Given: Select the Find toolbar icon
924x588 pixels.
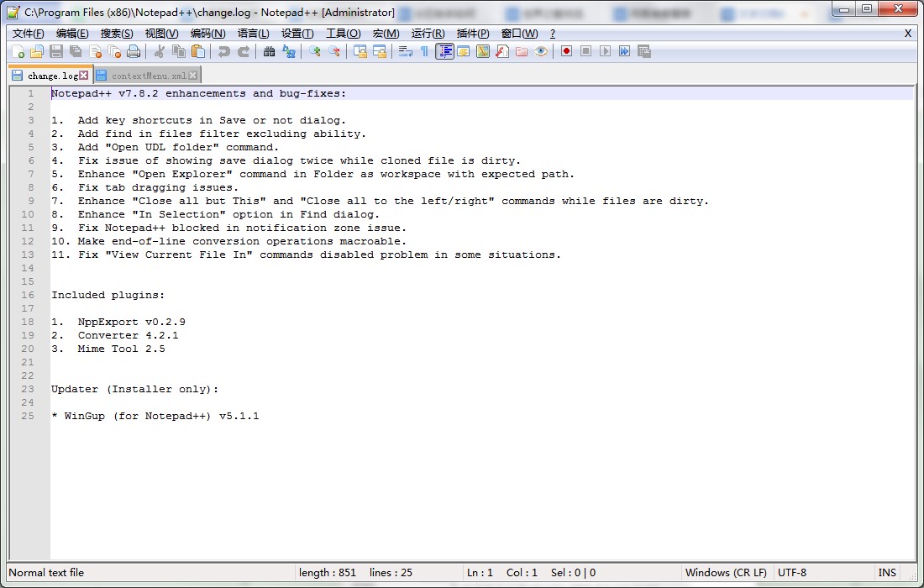Looking at the screenshot, I should (x=269, y=51).
